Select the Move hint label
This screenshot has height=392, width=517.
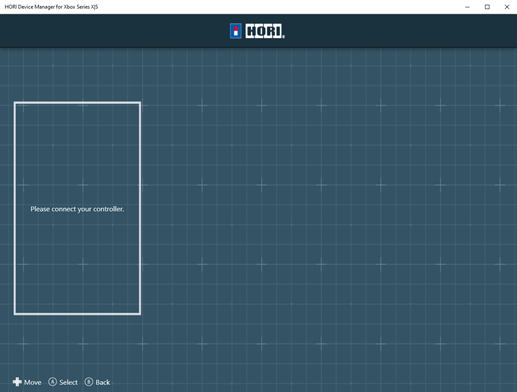click(33, 382)
